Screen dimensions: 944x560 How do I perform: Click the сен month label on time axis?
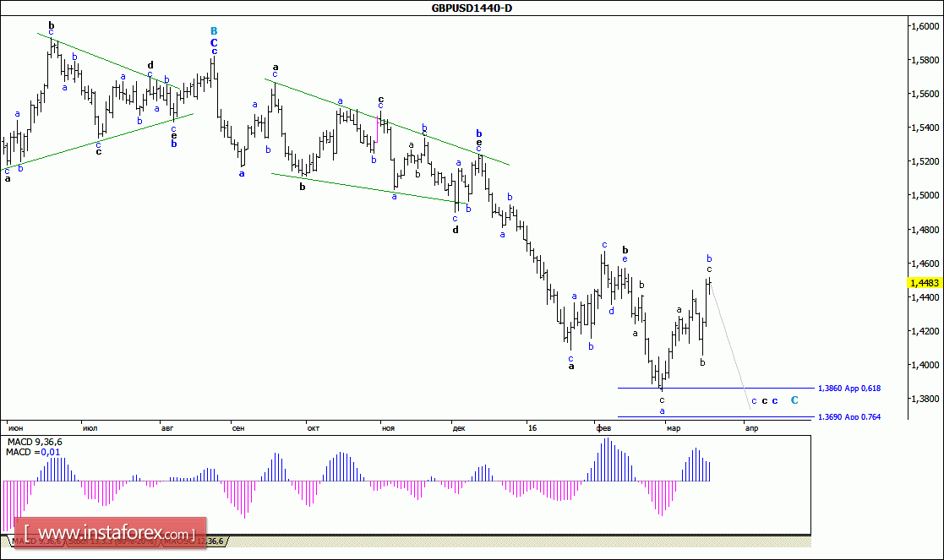pyautogui.click(x=238, y=428)
